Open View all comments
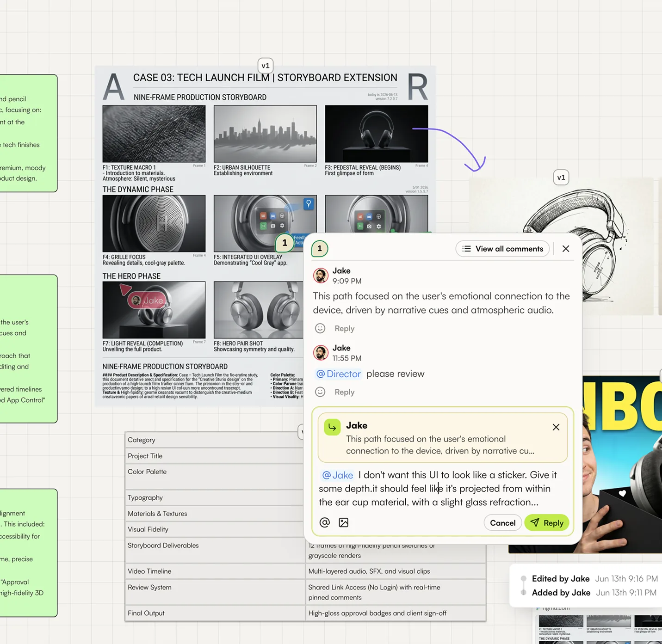The image size is (662, 644). click(x=502, y=249)
